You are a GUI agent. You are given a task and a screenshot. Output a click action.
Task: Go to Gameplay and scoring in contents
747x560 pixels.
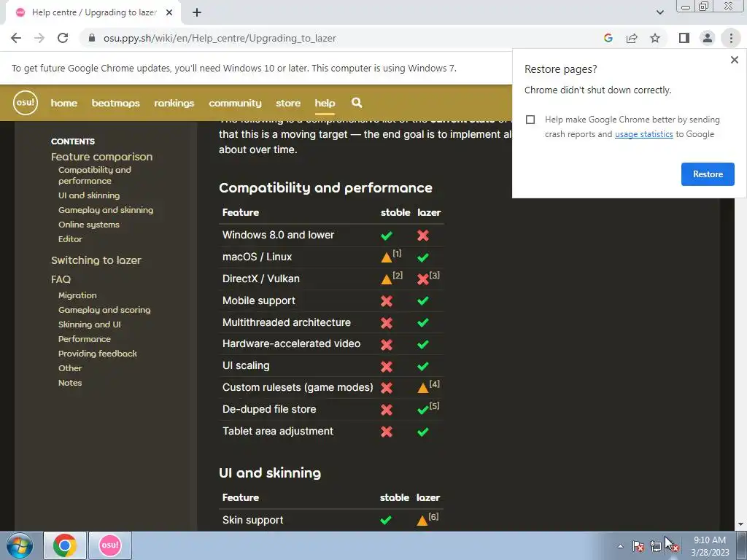[104, 310]
